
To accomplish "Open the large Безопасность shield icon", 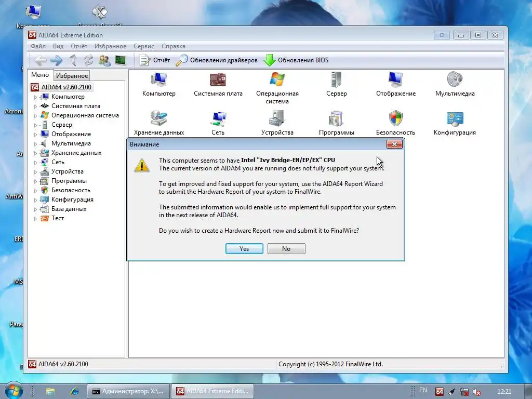I will click(x=395, y=123).
